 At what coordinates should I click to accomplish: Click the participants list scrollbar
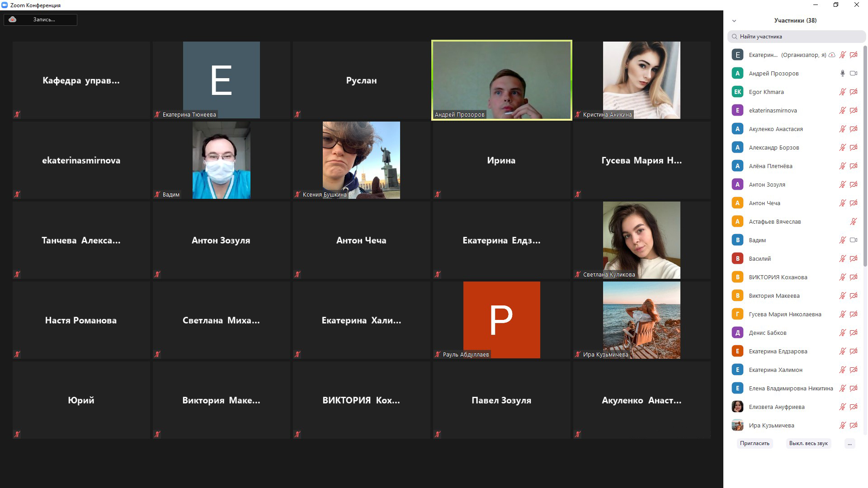(865, 156)
